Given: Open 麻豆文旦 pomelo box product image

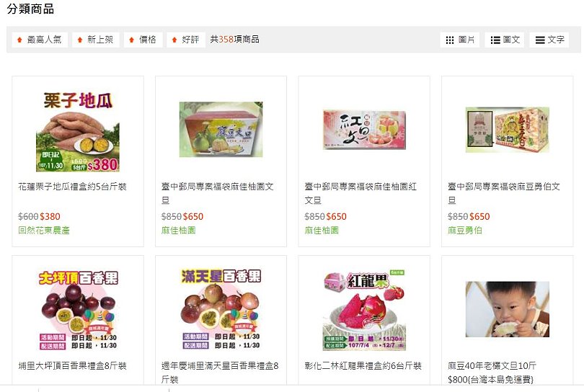Looking at the screenshot, I should [221, 130].
